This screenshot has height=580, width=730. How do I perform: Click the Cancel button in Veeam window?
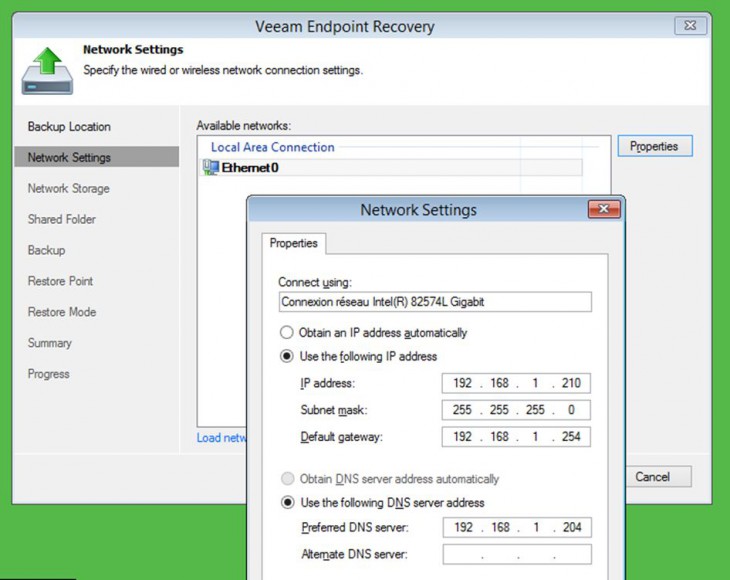click(658, 477)
